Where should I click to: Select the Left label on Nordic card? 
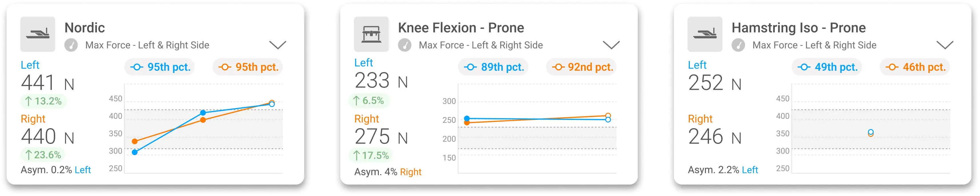click(x=30, y=65)
